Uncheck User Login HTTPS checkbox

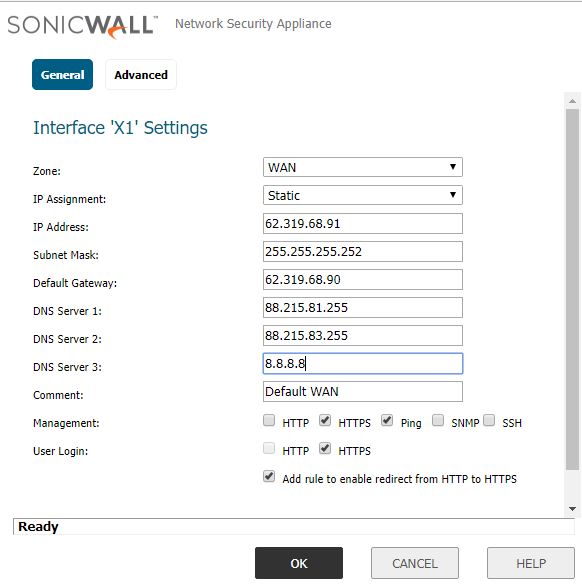coord(325,448)
